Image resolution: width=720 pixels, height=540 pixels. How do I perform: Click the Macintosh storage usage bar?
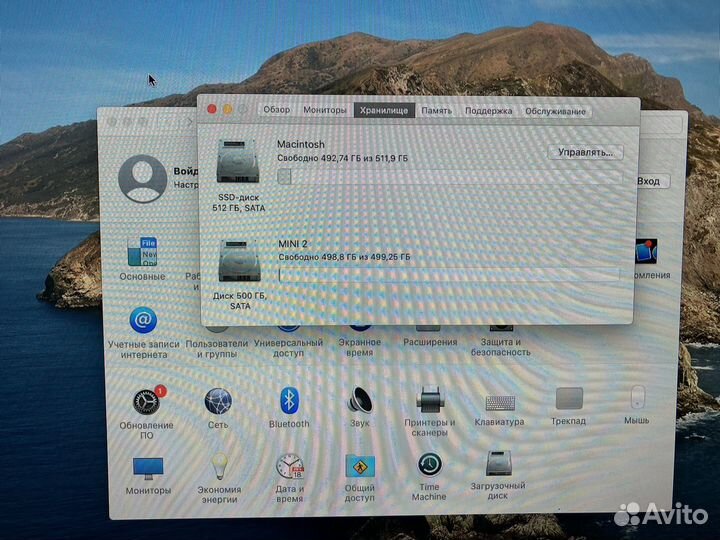point(450,177)
